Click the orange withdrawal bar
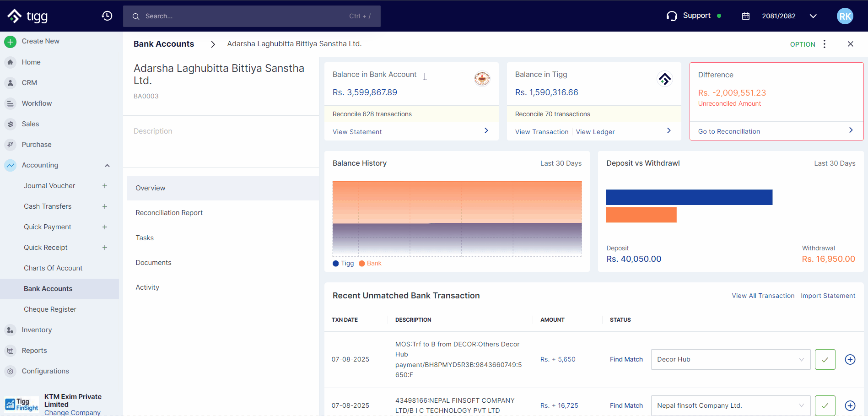The image size is (868, 416). click(x=642, y=215)
